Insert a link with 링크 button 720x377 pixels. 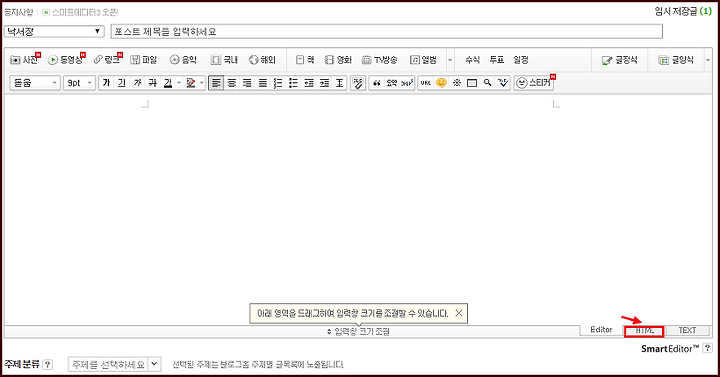click(107, 60)
